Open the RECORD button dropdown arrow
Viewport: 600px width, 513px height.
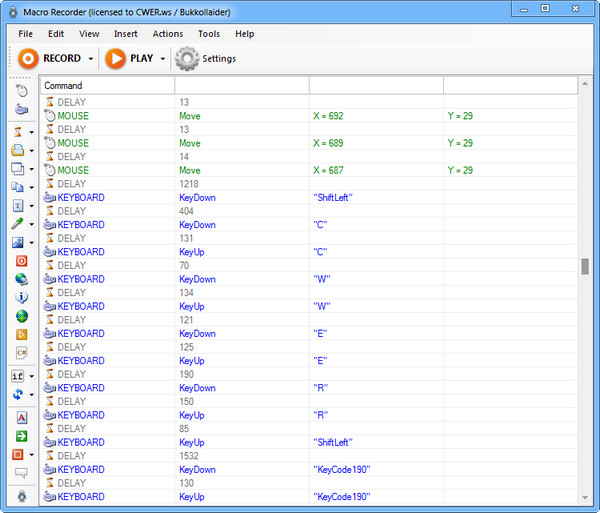point(91,59)
